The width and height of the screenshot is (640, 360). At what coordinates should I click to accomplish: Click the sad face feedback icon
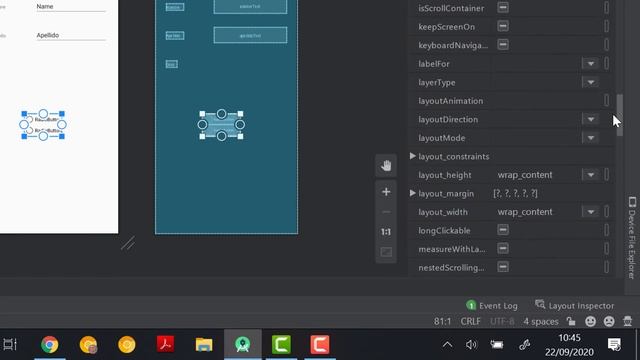tap(609, 322)
